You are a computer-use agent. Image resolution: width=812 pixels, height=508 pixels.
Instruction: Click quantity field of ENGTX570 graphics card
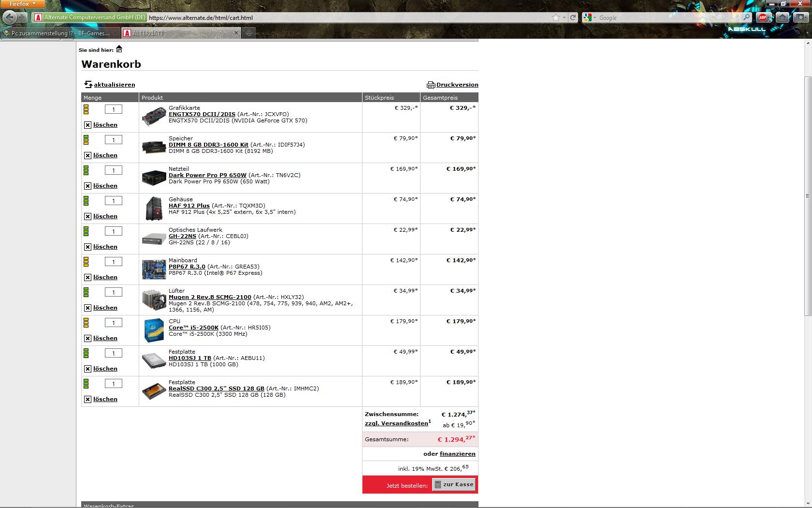click(x=114, y=109)
